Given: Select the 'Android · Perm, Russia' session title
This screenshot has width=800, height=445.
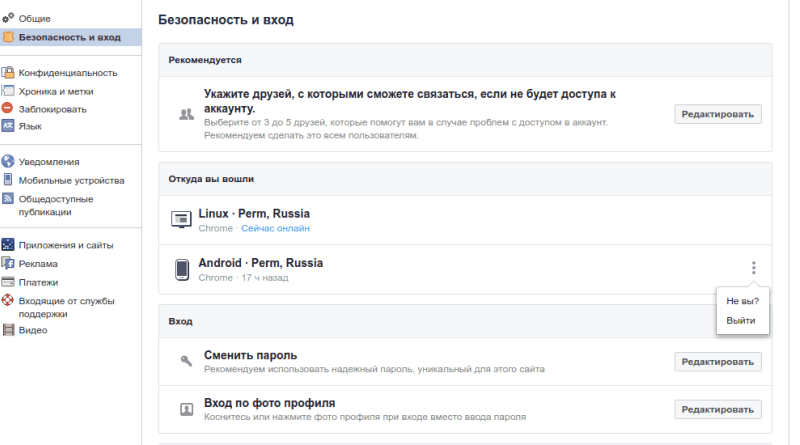Looking at the screenshot, I should click(261, 263).
